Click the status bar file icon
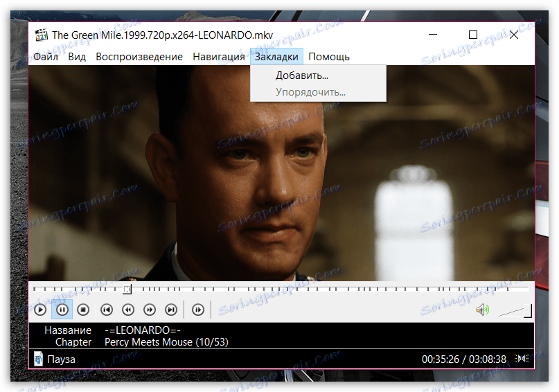Viewport: 559px width, 392px height. click(x=38, y=359)
